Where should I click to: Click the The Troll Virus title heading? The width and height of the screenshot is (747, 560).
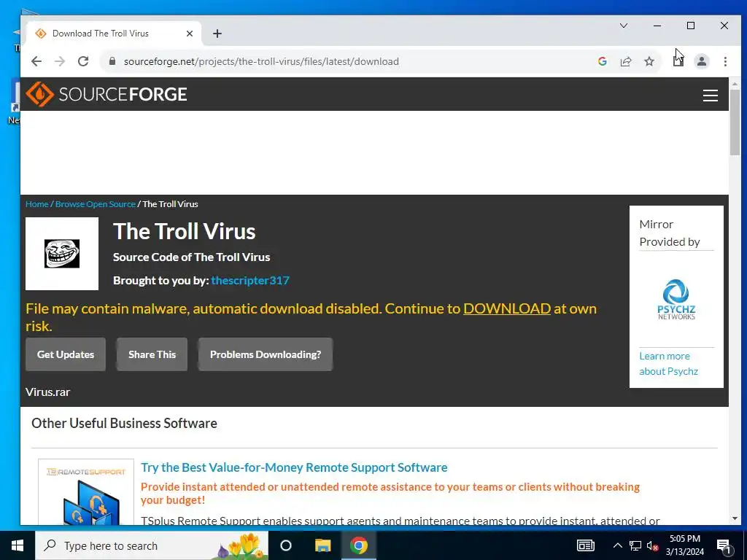[185, 232]
